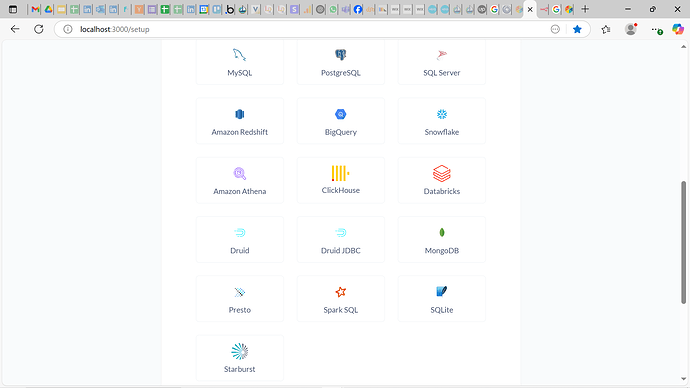Choose the MongoDB leaf icon
The image size is (690, 388).
[x=442, y=233]
